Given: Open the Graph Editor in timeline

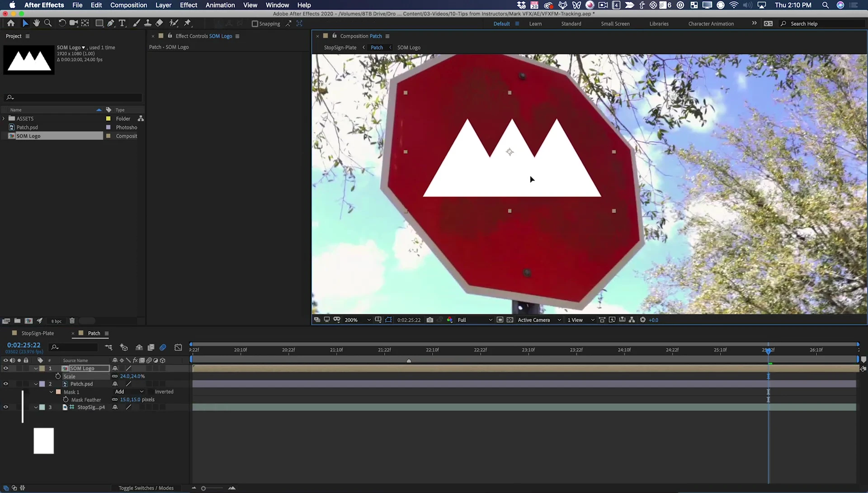Looking at the screenshot, I should pos(179,347).
